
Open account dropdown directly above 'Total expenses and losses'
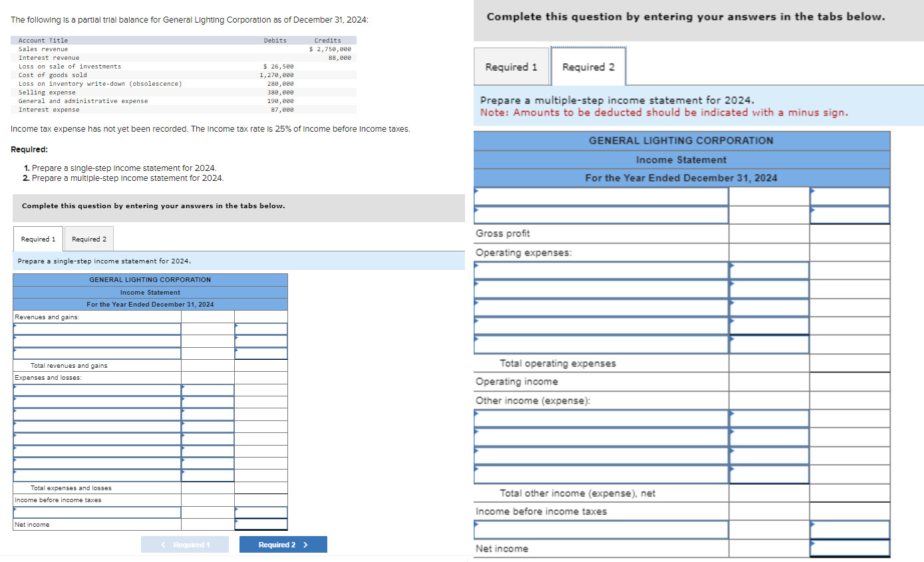pyautogui.click(x=97, y=476)
